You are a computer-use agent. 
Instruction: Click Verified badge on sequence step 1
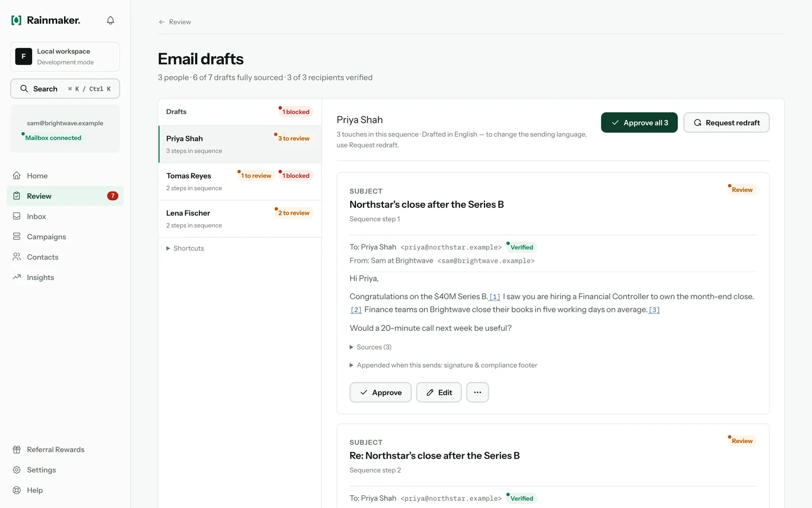521,247
